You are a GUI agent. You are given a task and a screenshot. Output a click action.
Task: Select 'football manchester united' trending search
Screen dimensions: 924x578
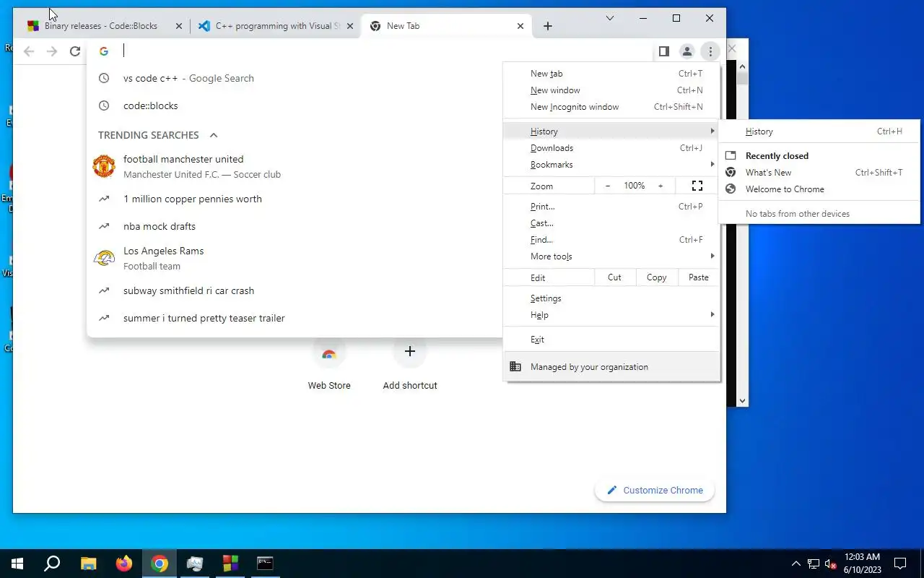(295, 166)
